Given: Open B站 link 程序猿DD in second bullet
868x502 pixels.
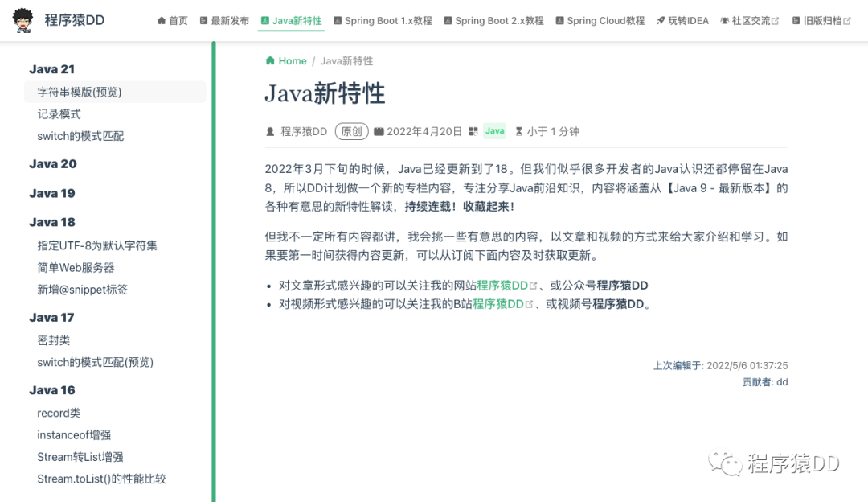Looking at the screenshot, I should coord(498,304).
